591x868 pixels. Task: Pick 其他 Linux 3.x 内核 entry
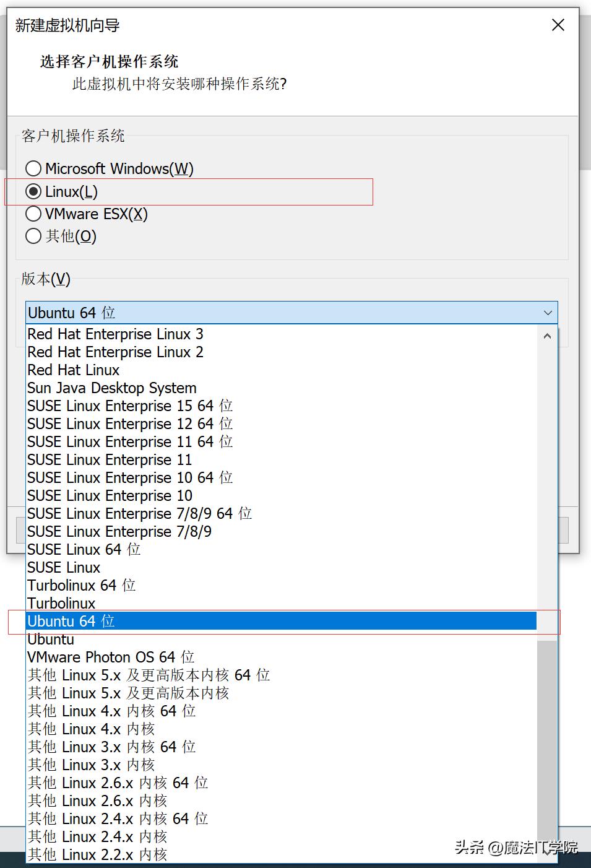[x=91, y=765]
